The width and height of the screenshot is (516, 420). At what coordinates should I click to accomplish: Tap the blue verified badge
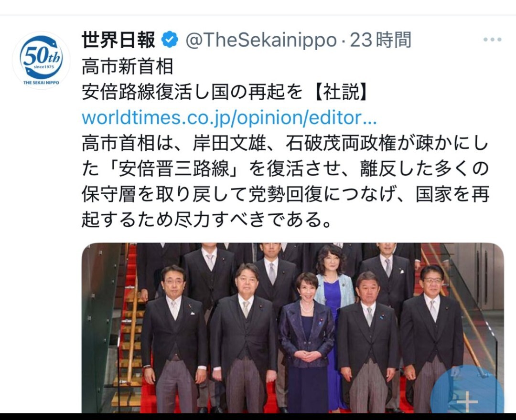click(x=170, y=40)
